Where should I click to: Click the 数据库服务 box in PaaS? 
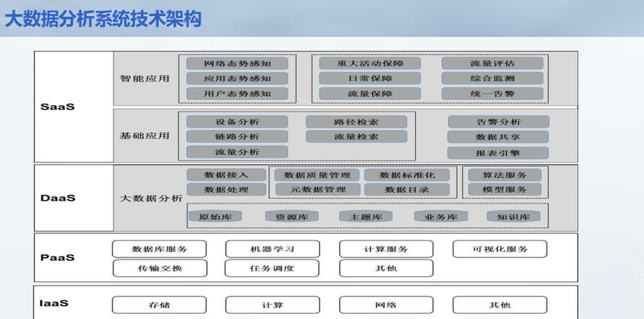pyautogui.click(x=159, y=249)
